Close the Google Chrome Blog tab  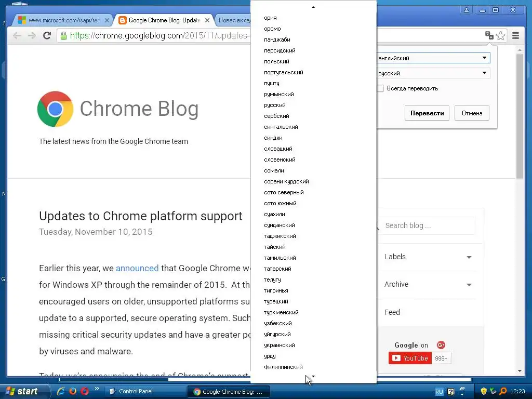[207, 20]
